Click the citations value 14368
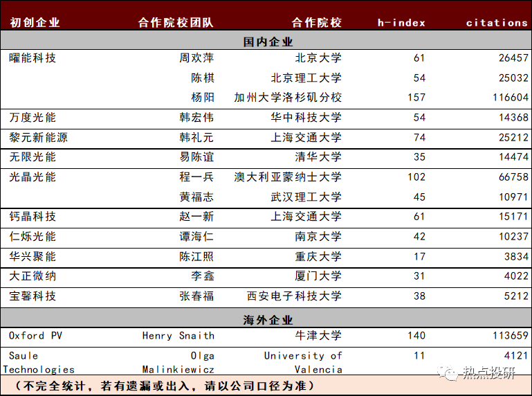532x396 pixels. [x=514, y=118]
